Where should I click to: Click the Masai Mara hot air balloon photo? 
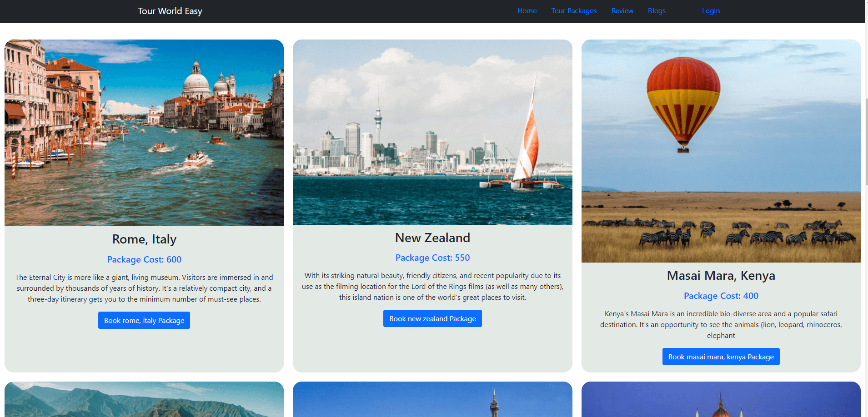click(721, 151)
